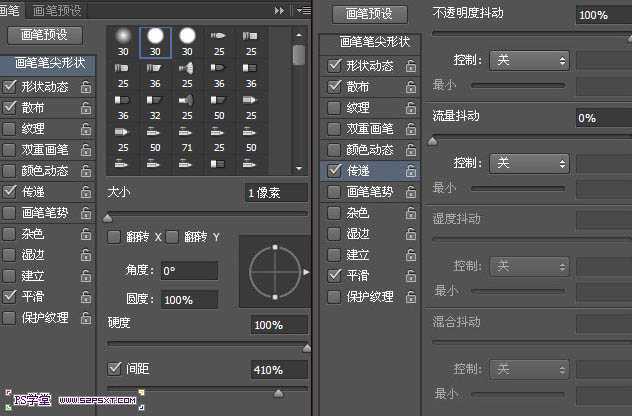The height and width of the screenshot is (416, 632).
Task: Toggle lock icon beside 画笔笔势 in right panel
Action: (x=411, y=192)
